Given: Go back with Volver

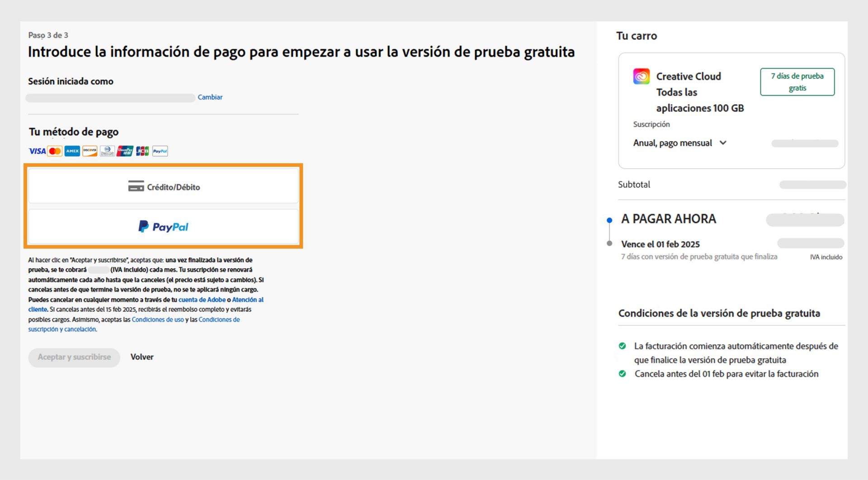Looking at the screenshot, I should (x=142, y=357).
